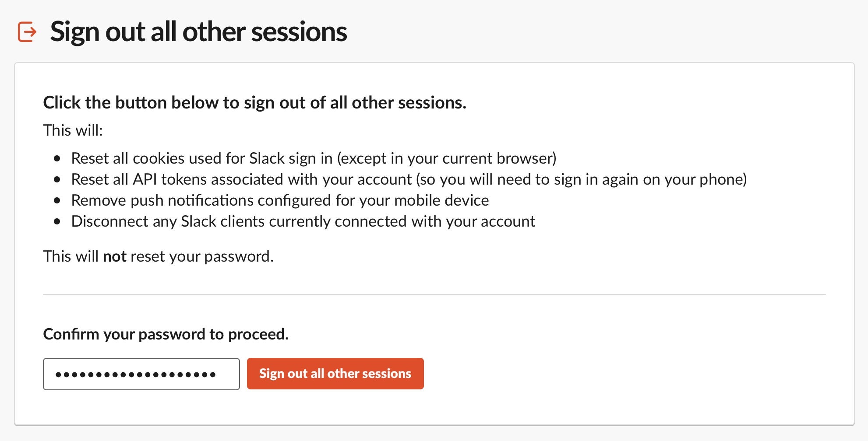Click the word "API" in the tokens bullet
868x441 pixels.
click(145, 179)
